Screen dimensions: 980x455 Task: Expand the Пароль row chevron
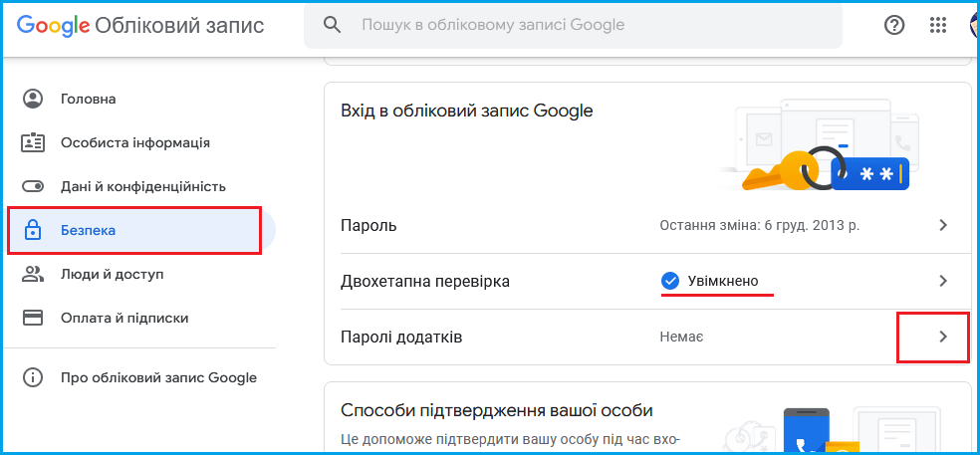point(943,225)
